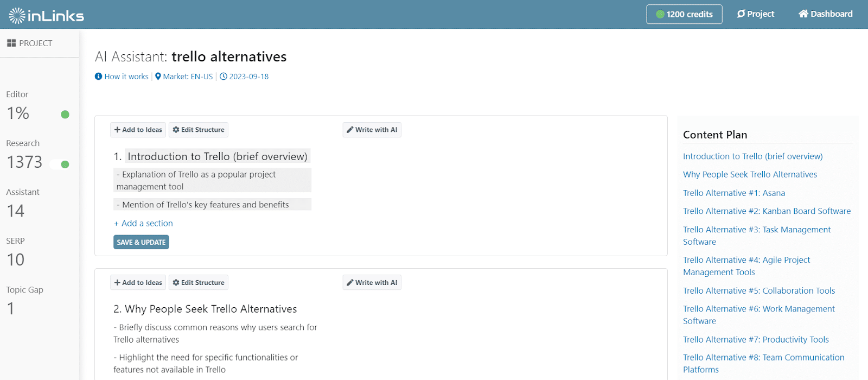Select the Research 1373 sidebar tab
The width and height of the screenshot is (868, 380).
[24, 155]
